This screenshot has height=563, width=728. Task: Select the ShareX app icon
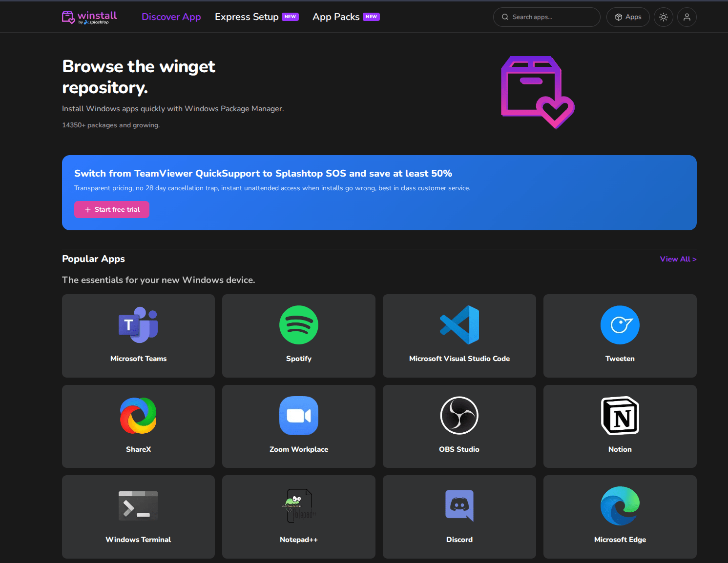tap(138, 416)
